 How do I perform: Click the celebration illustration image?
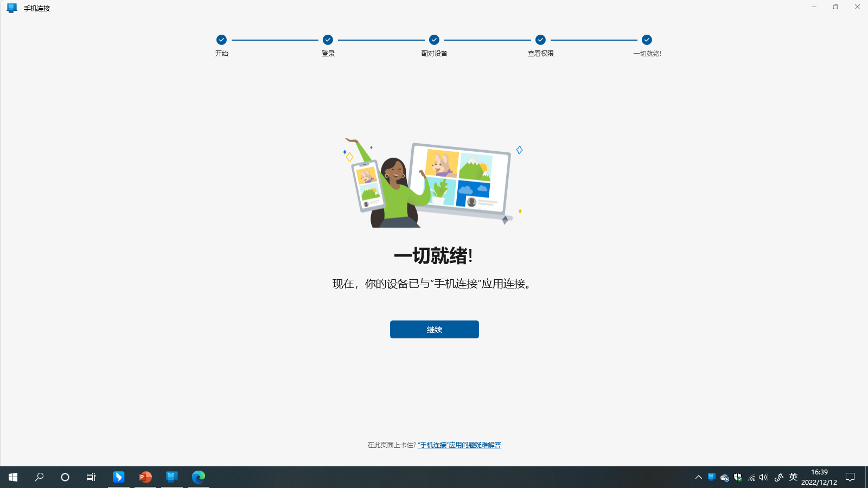coord(433,183)
